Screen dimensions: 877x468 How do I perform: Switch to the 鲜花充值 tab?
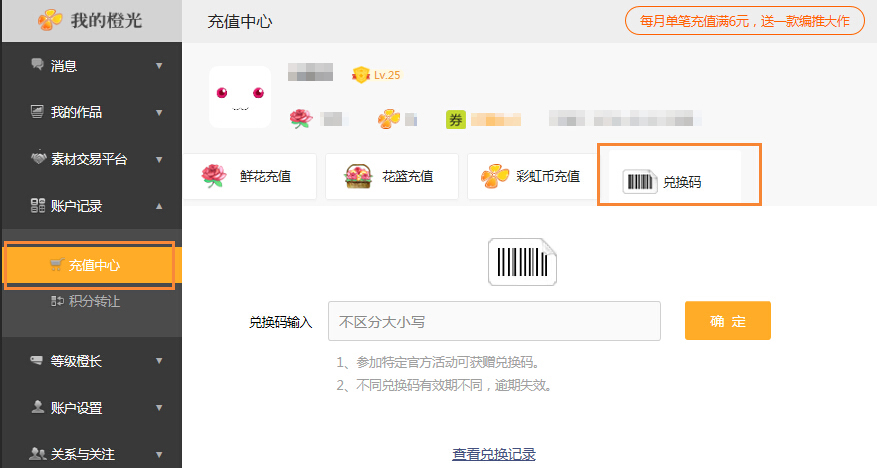tap(249, 177)
